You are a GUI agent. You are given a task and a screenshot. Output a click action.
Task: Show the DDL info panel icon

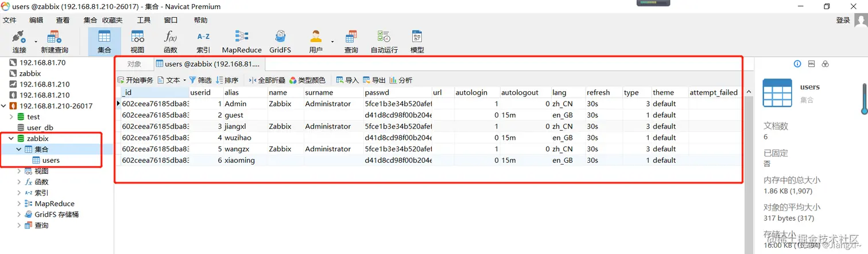pyautogui.click(x=811, y=64)
